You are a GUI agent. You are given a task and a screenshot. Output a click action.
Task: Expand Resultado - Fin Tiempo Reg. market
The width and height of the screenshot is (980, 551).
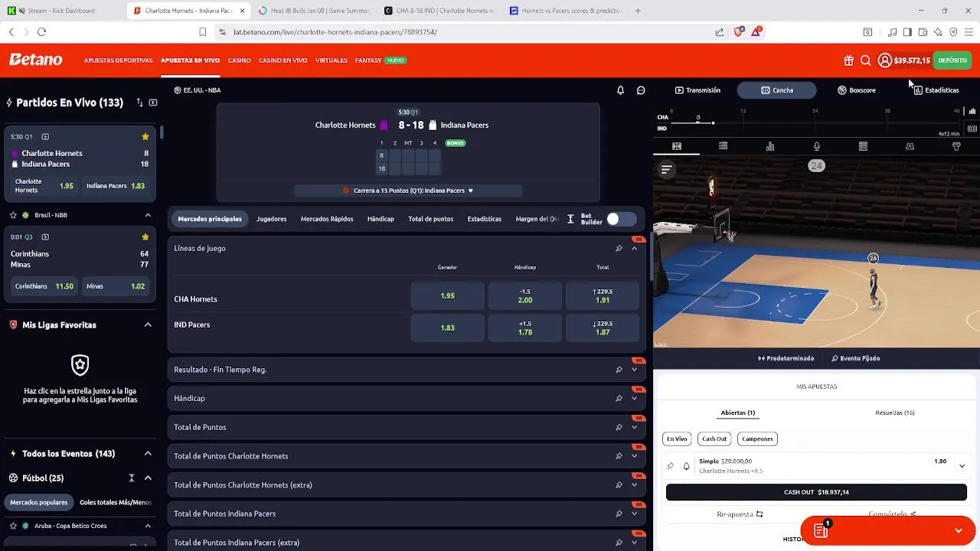(x=634, y=370)
